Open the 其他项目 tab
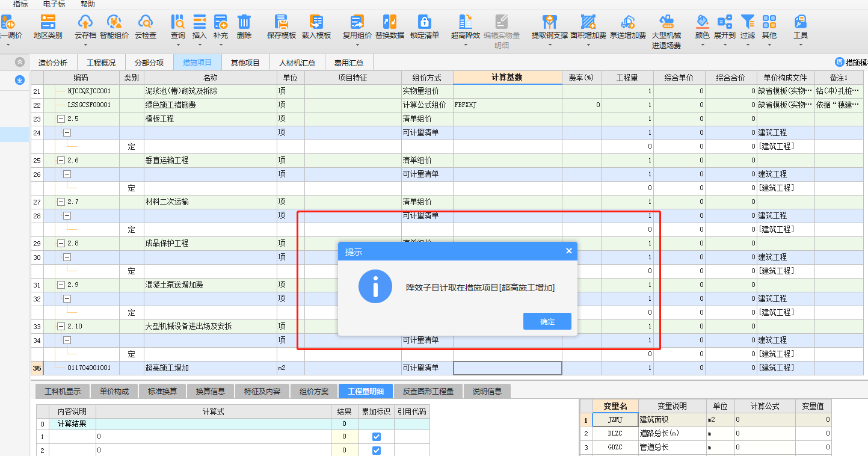868x456 pixels. click(x=245, y=63)
